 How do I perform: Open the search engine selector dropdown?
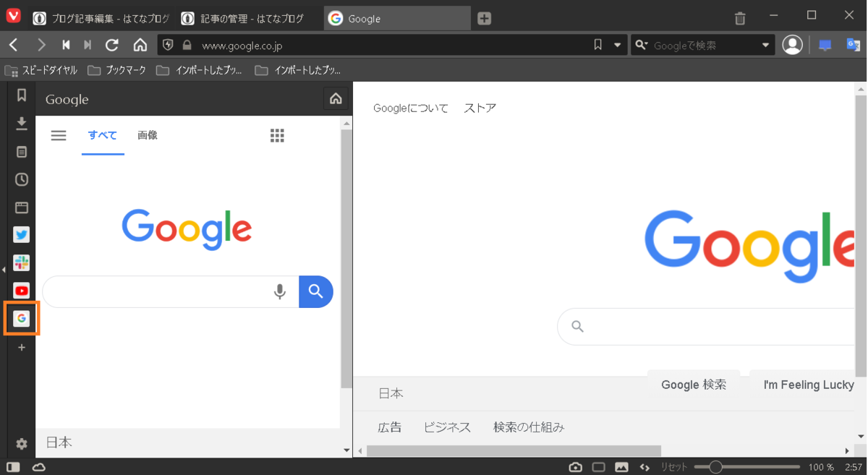[641, 45]
